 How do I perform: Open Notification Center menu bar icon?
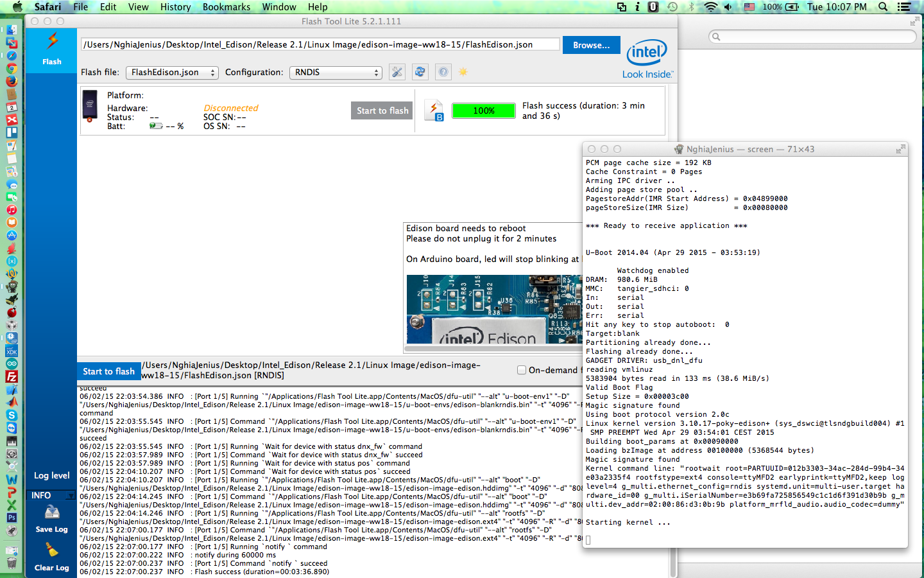pyautogui.click(x=904, y=7)
